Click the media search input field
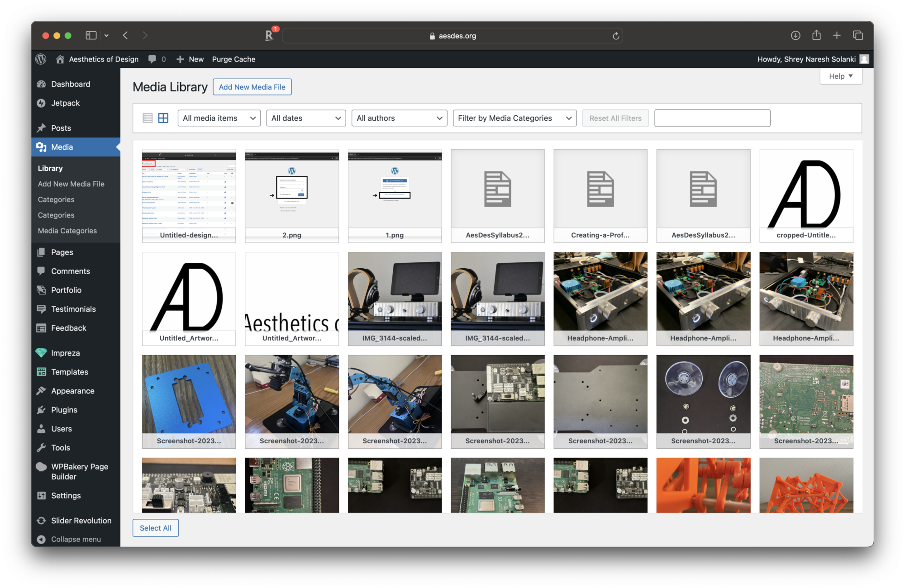 (712, 118)
